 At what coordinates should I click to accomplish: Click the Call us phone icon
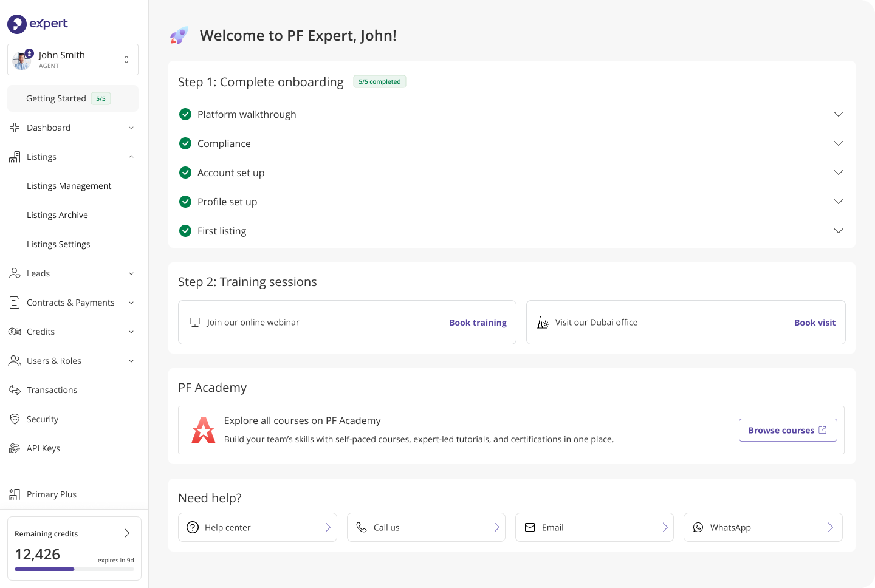[362, 527]
